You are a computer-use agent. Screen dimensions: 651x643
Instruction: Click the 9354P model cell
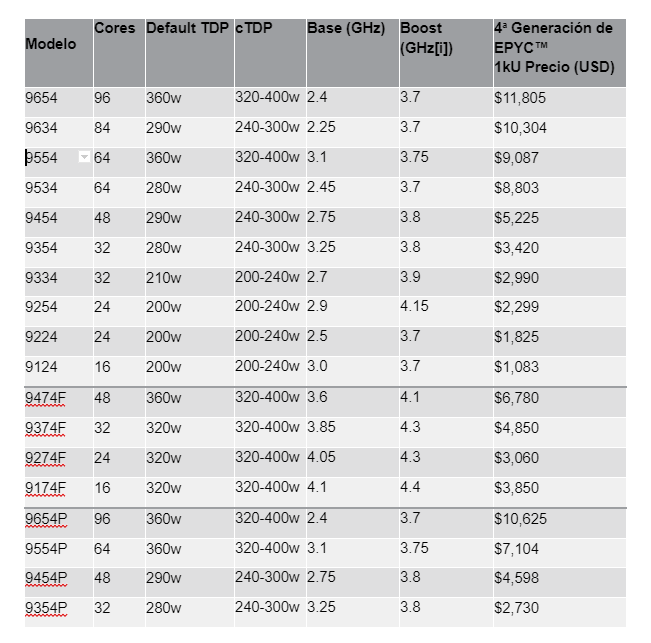click(59, 612)
